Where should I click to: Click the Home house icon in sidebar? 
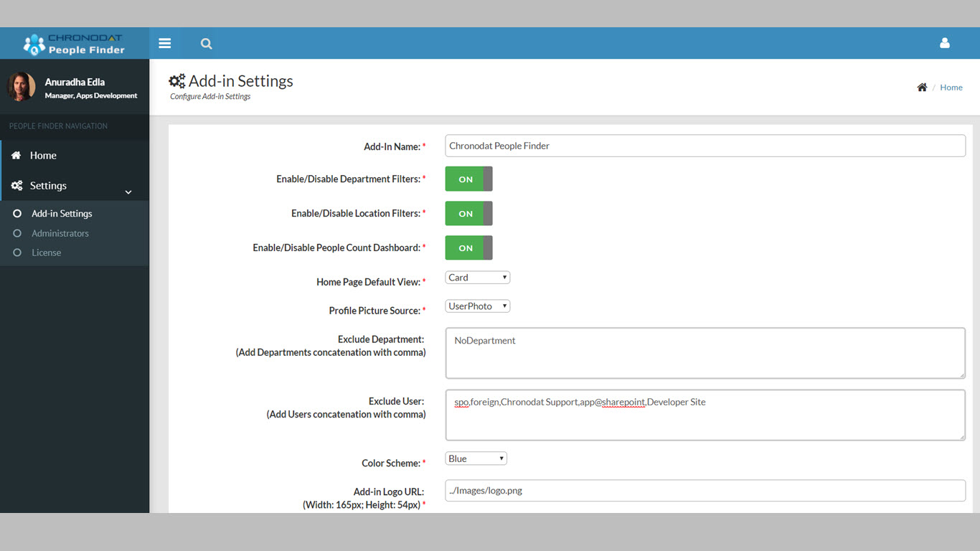pos(16,155)
